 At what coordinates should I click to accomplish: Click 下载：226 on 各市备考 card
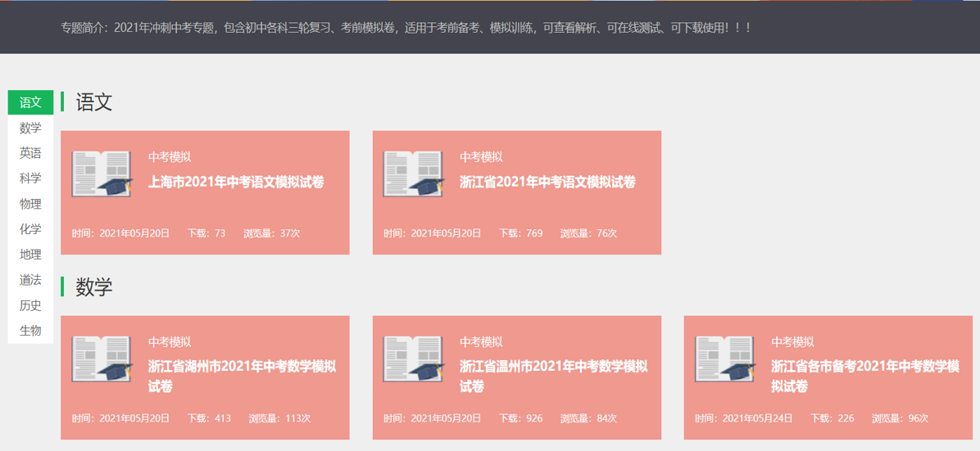pos(833,418)
